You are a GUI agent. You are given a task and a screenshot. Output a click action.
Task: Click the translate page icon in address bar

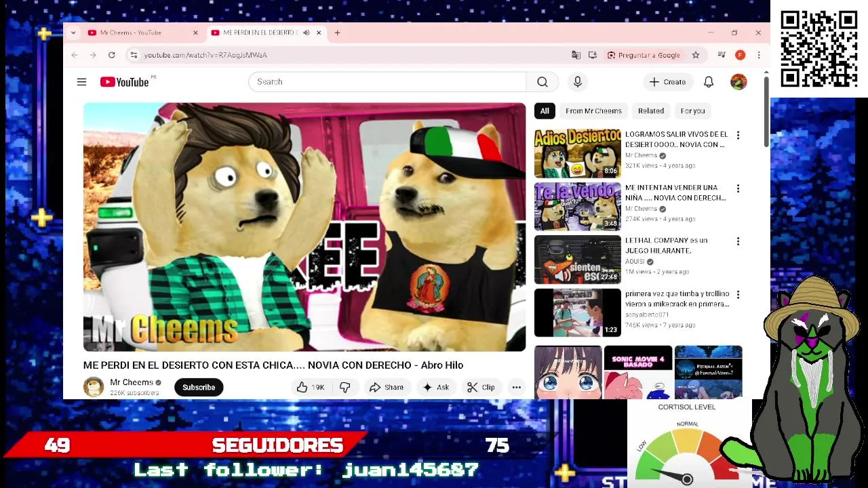coord(576,55)
